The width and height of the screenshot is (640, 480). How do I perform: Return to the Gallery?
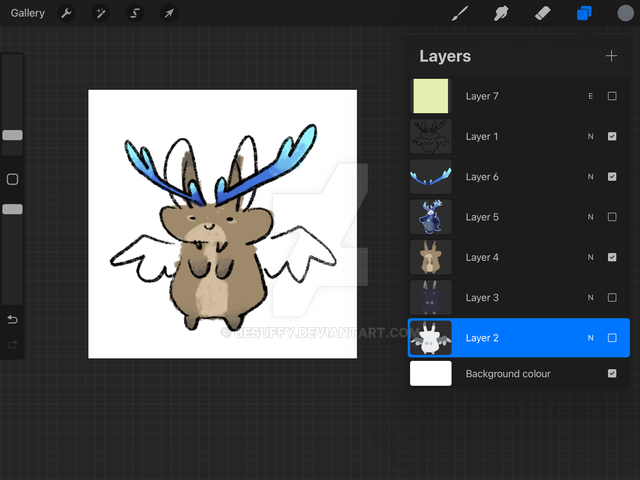click(27, 14)
